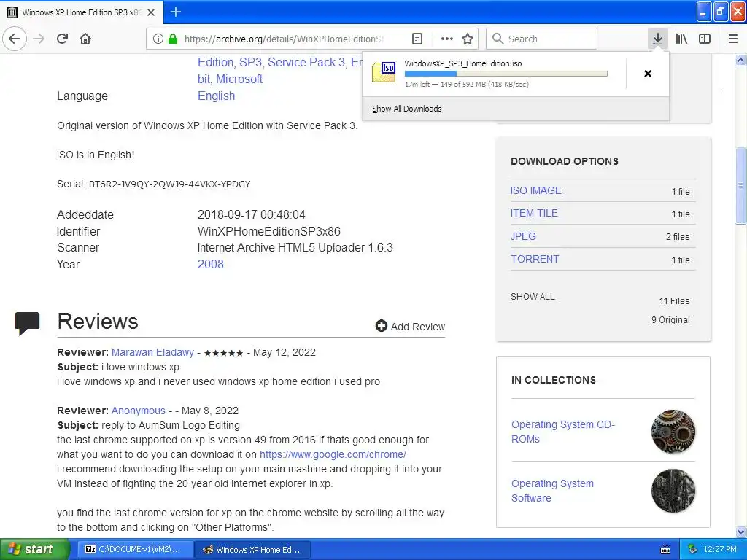
Task: Open Operating System Software collection link
Action: point(552,491)
